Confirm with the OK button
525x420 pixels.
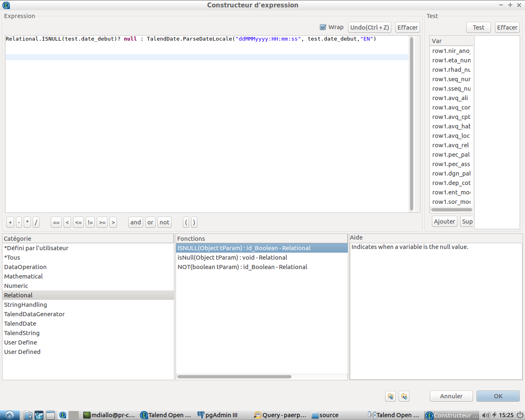click(x=498, y=396)
